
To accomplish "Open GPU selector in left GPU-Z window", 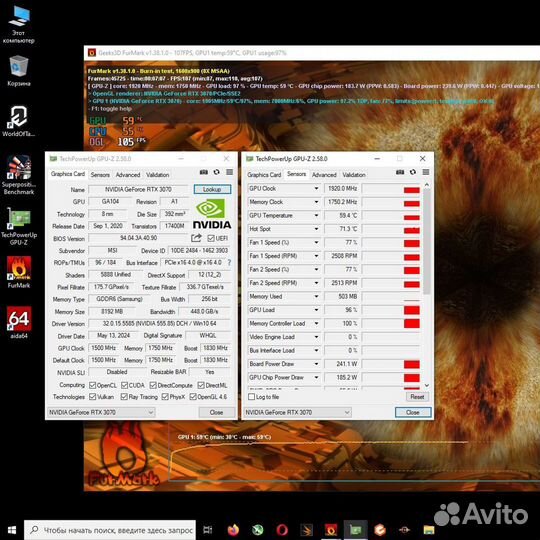I will coord(101,412).
